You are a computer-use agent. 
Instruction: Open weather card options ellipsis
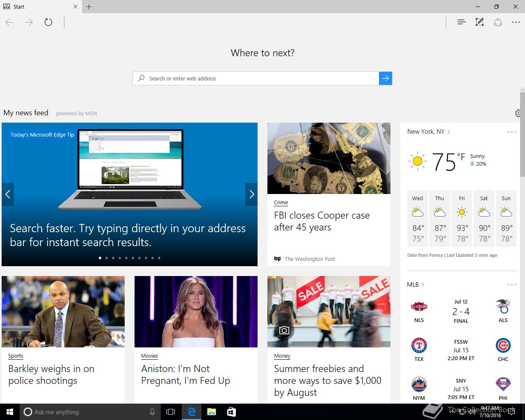click(x=512, y=132)
